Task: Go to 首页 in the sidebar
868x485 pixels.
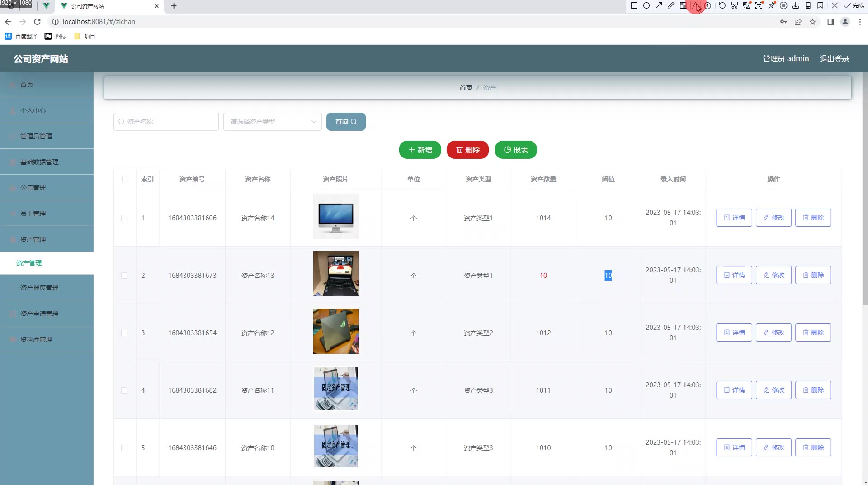Action: coord(47,85)
